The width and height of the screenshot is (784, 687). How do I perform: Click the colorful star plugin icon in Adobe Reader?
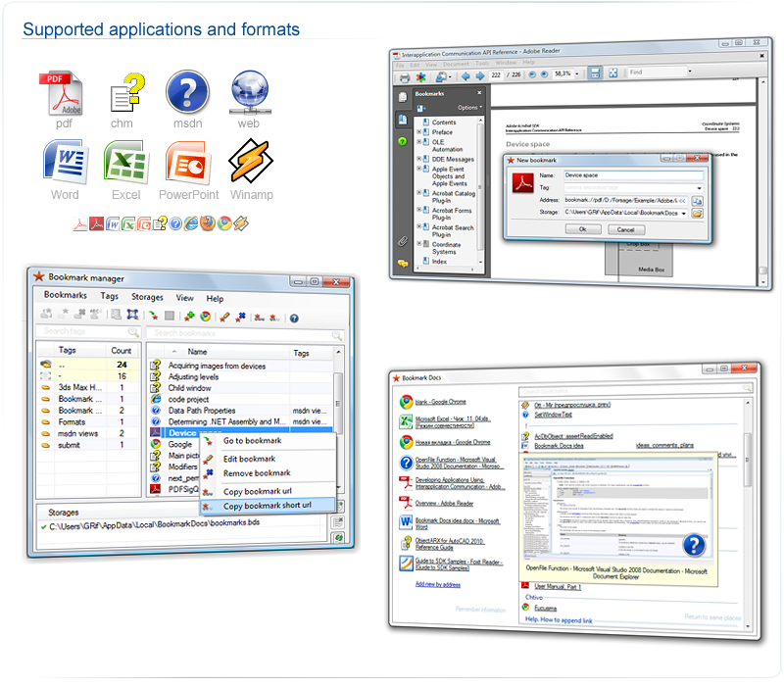pos(421,77)
